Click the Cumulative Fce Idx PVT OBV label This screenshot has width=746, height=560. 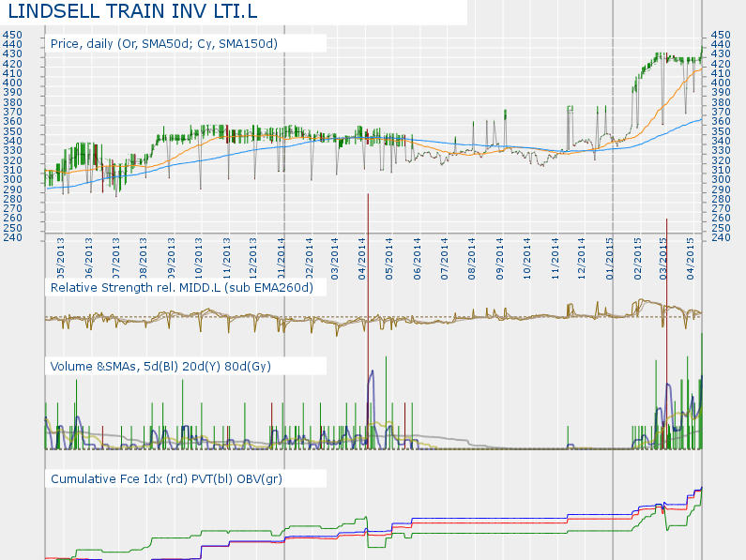(166, 478)
